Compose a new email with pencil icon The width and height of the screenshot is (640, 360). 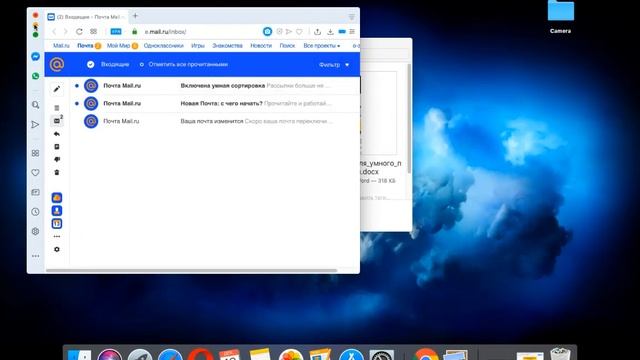pyautogui.click(x=57, y=89)
